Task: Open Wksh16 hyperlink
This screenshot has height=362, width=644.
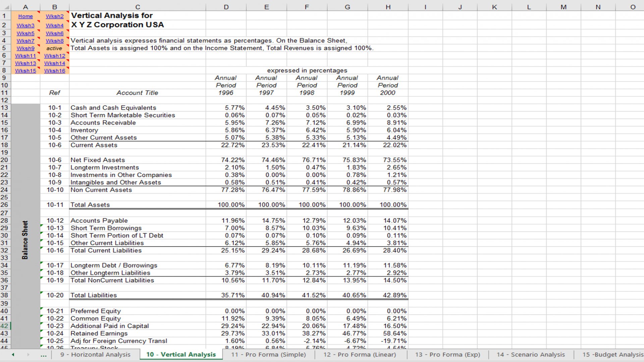Action: (55, 71)
